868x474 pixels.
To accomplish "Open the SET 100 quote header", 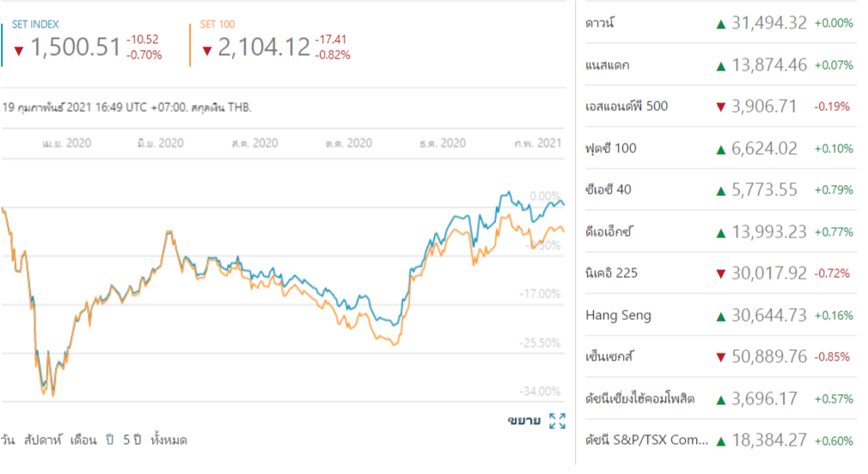I will [217, 24].
